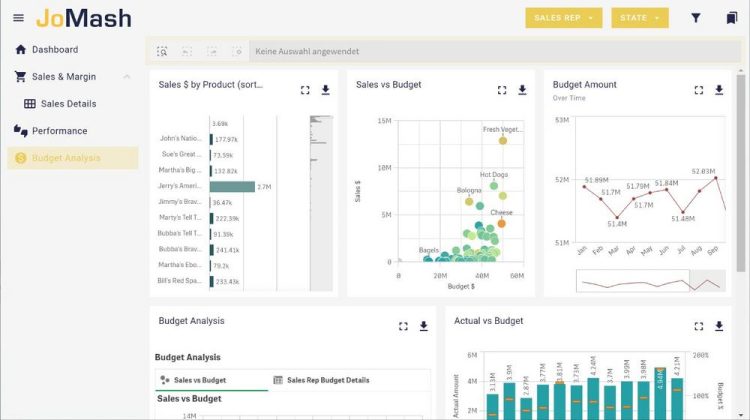Screen dimensions: 750x420
Task: Expand Sales $ by Product chart fullscreen
Action: tap(305, 90)
